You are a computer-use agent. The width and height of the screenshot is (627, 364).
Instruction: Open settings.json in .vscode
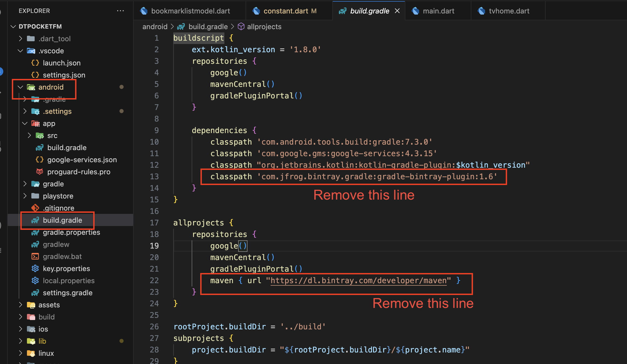click(64, 75)
